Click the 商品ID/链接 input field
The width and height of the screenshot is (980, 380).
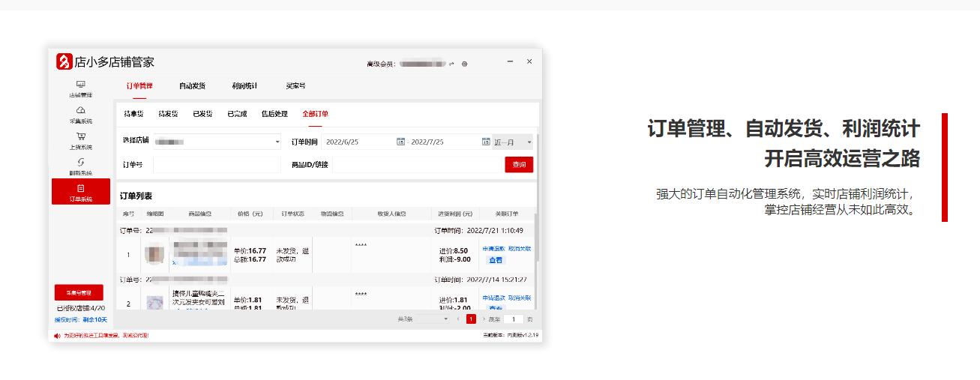417,164
